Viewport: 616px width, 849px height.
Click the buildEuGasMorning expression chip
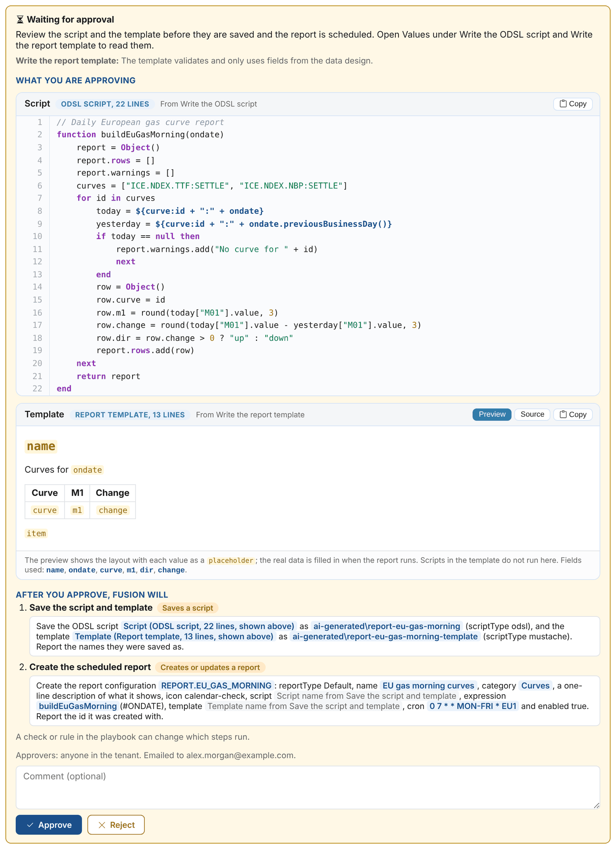tap(78, 706)
